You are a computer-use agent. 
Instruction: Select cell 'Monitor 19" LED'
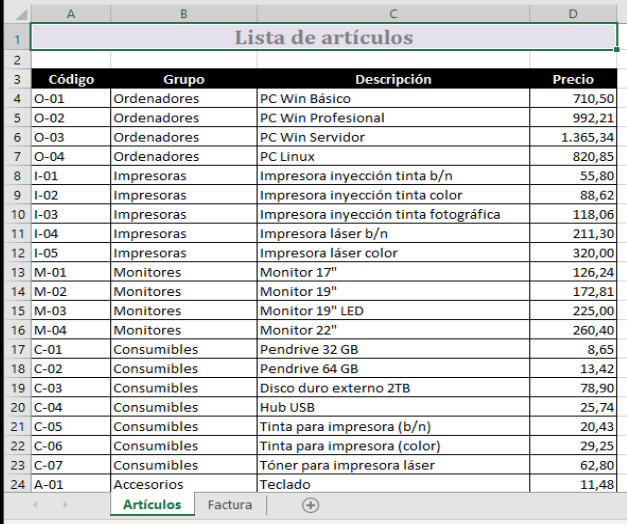pos(393,311)
